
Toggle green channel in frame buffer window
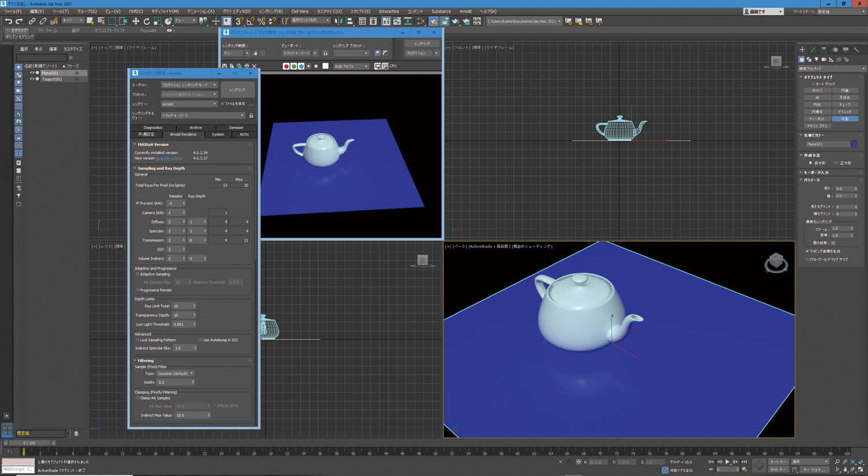coord(293,66)
